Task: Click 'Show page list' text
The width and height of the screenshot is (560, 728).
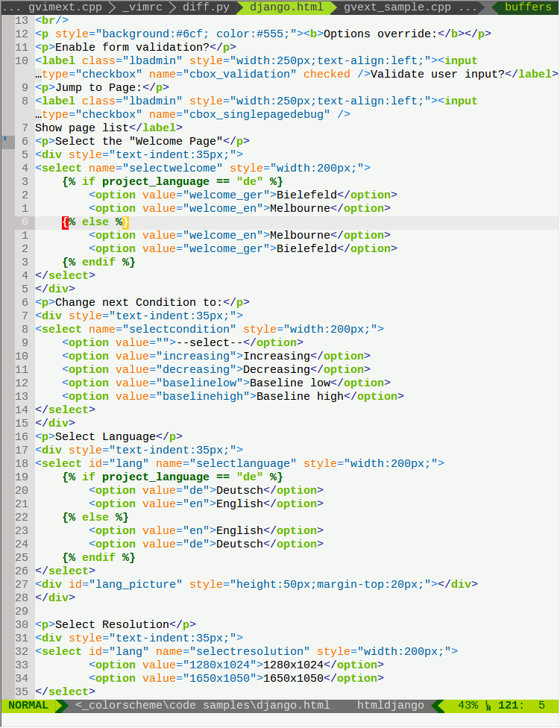Action: 82,128
